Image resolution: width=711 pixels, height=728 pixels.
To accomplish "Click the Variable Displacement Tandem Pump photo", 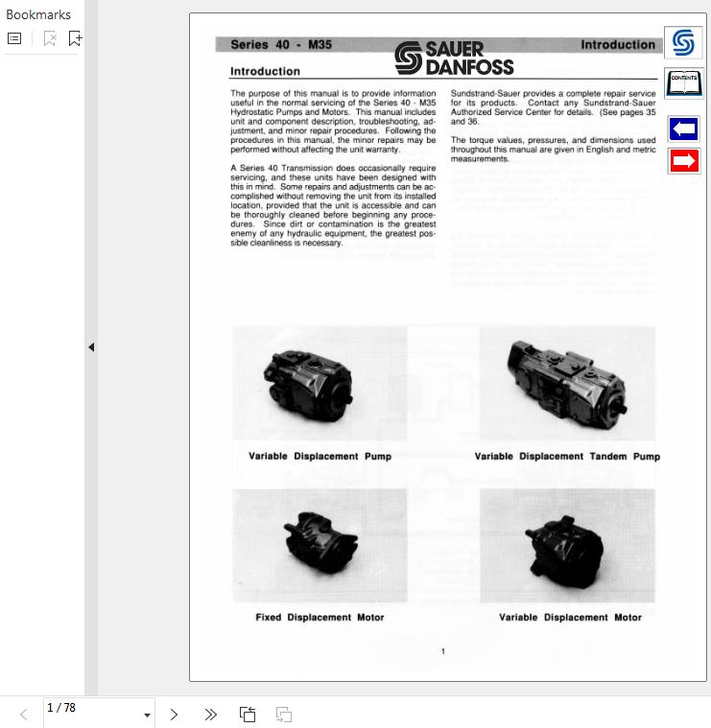I will point(567,383).
